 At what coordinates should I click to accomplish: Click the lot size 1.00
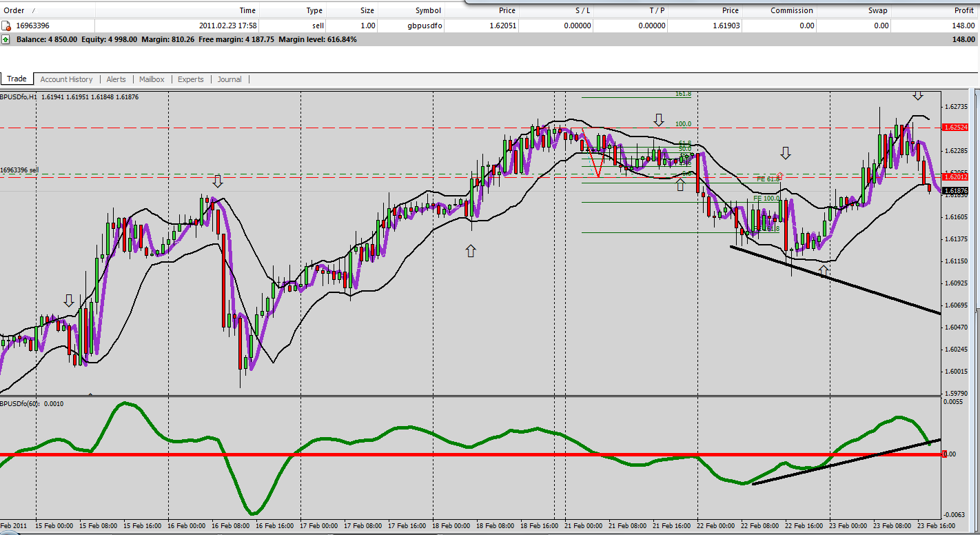click(368, 26)
